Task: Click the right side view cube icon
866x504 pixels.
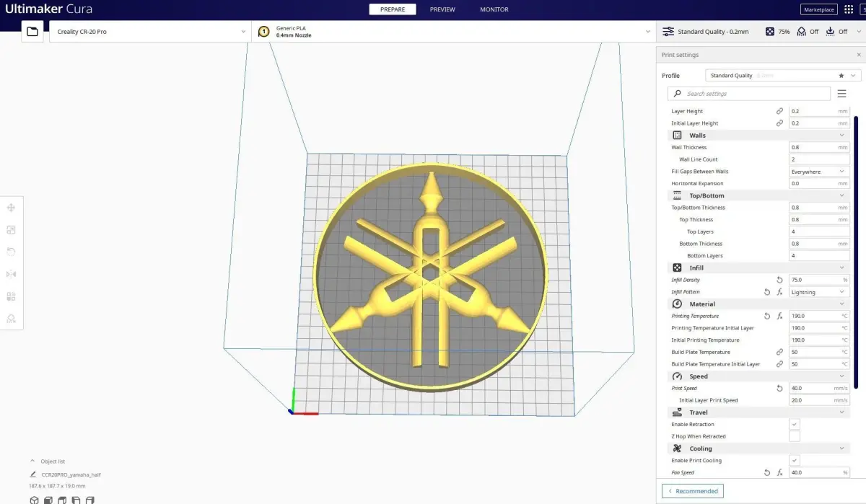Action: [x=90, y=500]
